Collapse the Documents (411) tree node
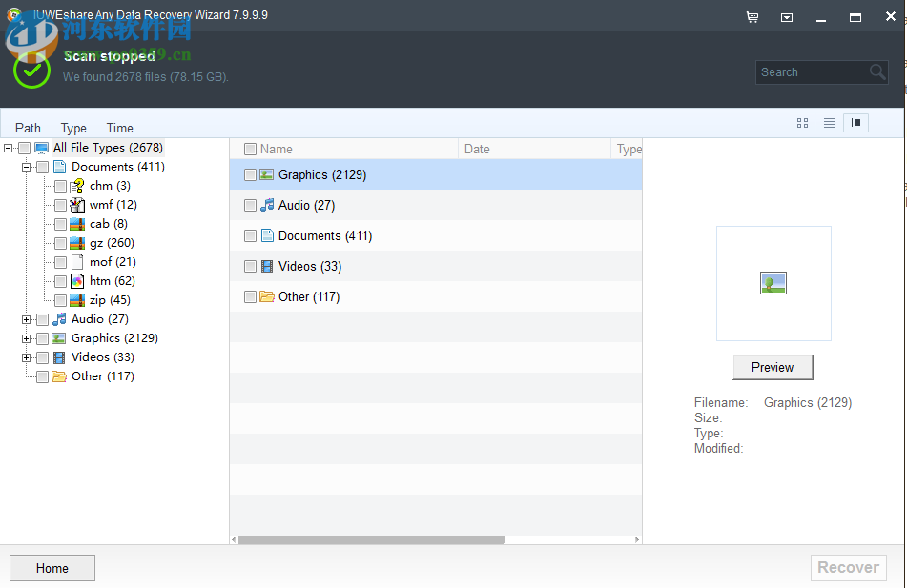Viewport: 907px width, 588px height. 26,166
